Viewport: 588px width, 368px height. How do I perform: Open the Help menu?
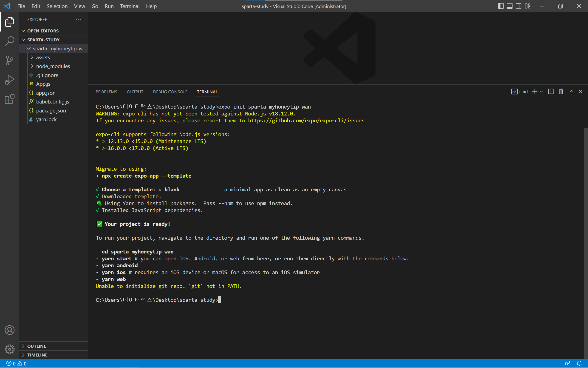(151, 6)
